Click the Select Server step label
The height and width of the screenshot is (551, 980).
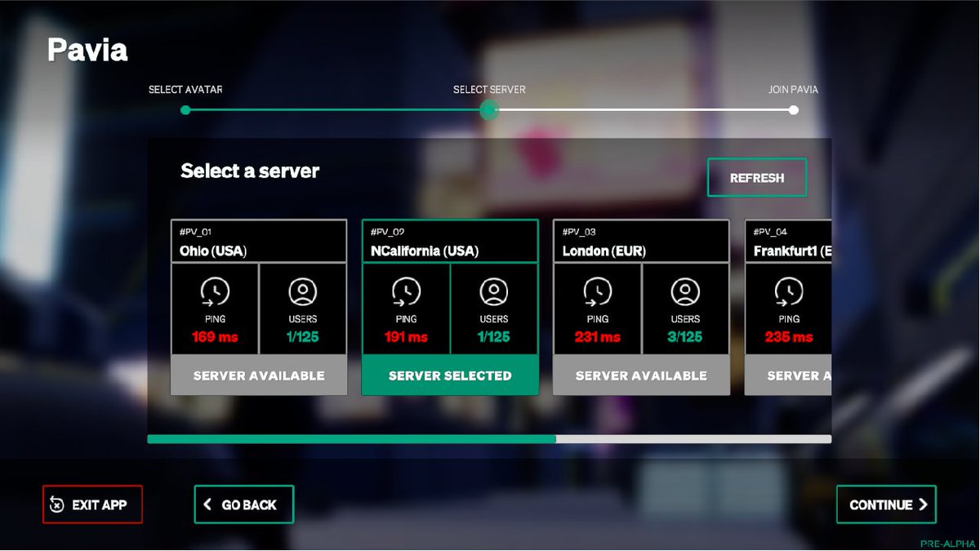(489, 90)
